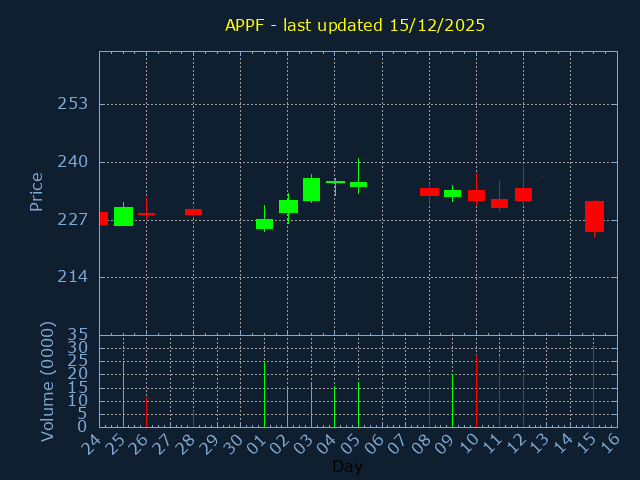Select the tall green candlestick on day 03
Viewport: 640px width, 480px height.
click(x=311, y=189)
